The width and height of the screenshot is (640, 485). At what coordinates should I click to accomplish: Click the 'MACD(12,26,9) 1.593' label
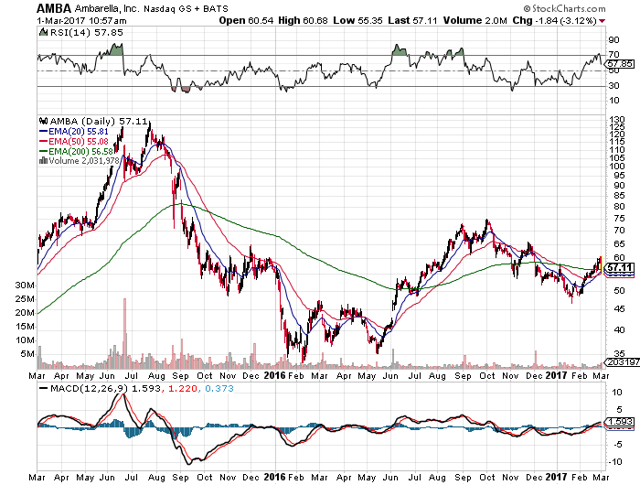(x=105, y=389)
